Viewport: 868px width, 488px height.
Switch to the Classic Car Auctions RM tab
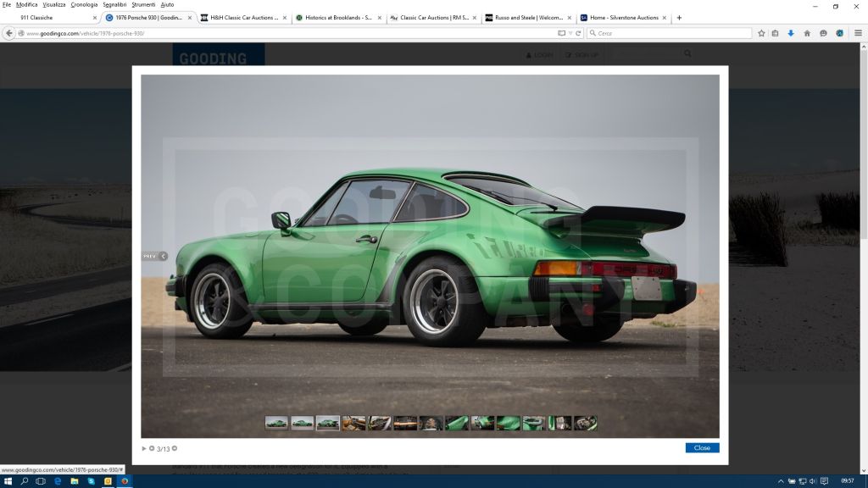pyautogui.click(x=434, y=18)
